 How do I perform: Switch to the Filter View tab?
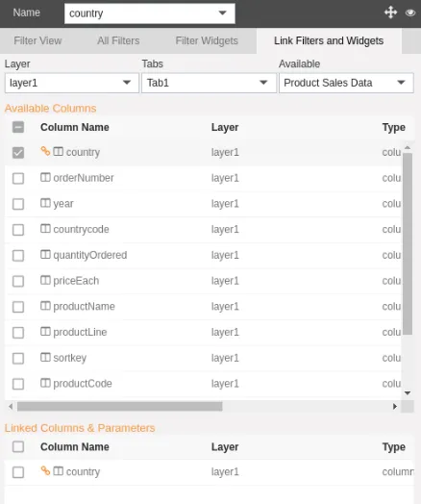[37, 40]
